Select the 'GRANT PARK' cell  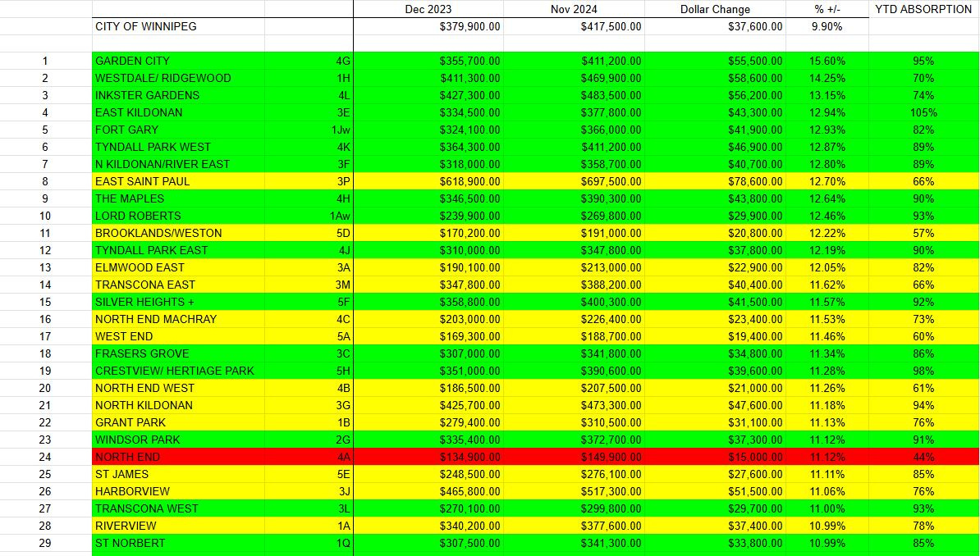[178, 422]
